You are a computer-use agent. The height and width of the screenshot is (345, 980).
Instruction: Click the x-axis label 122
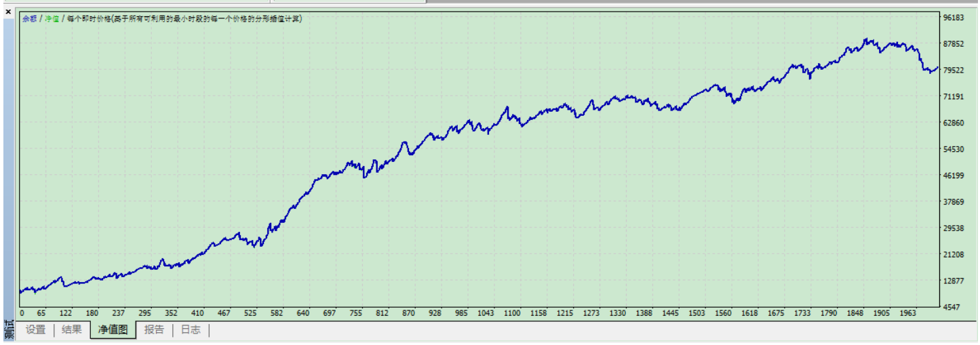(66, 313)
